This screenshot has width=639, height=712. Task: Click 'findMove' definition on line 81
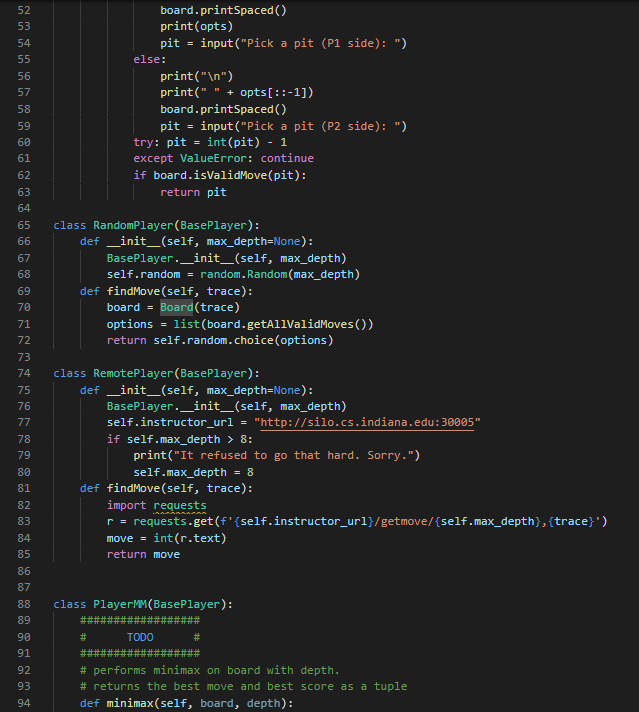click(133, 488)
